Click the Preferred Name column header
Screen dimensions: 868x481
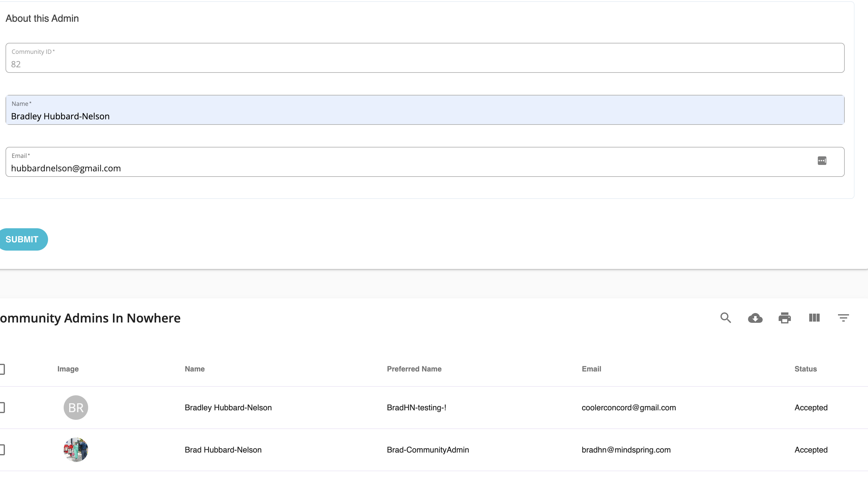tap(414, 369)
